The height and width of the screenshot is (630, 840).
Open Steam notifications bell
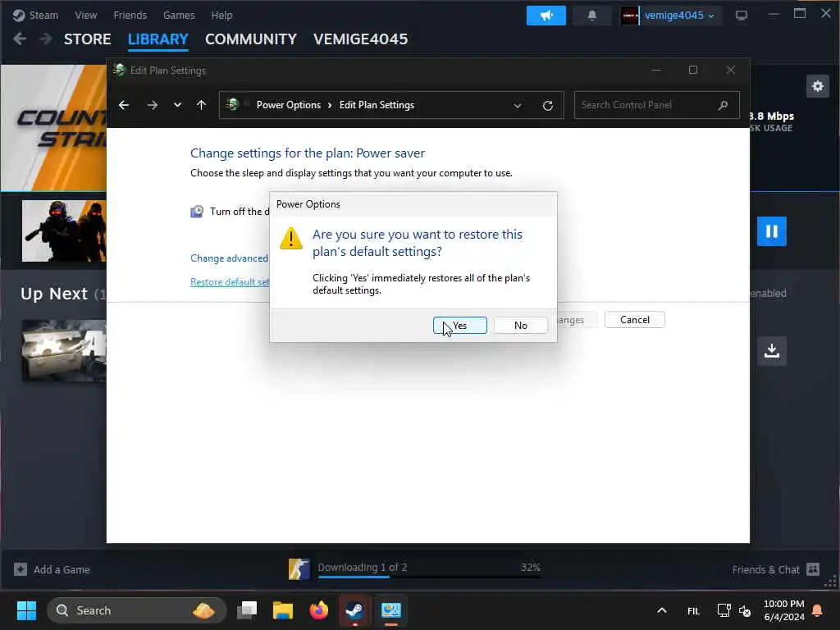pyautogui.click(x=592, y=16)
